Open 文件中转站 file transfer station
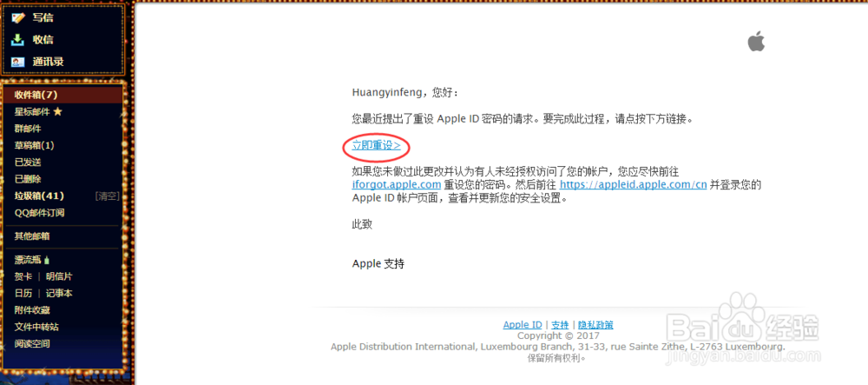 tap(36, 327)
